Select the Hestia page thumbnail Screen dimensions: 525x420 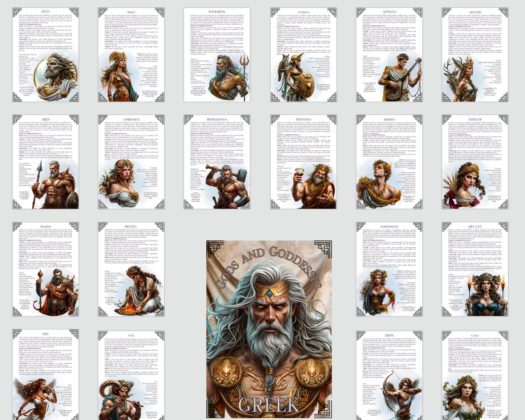[131, 269]
